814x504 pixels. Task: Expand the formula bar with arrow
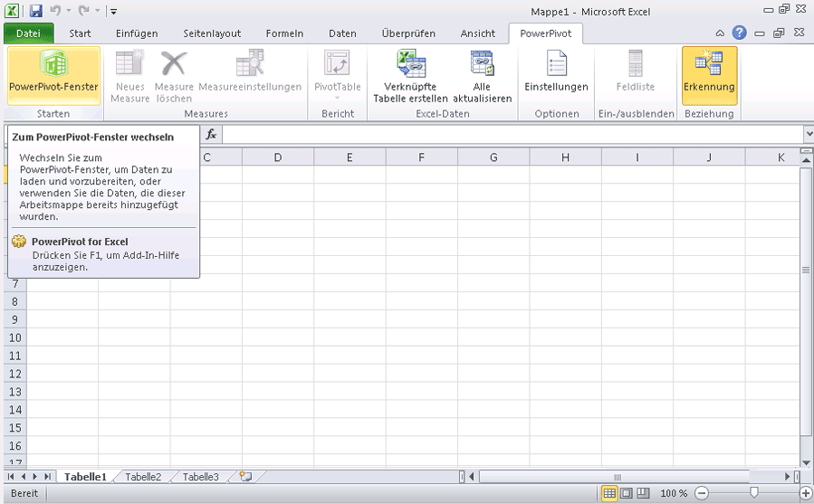click(x=809, y=135)
